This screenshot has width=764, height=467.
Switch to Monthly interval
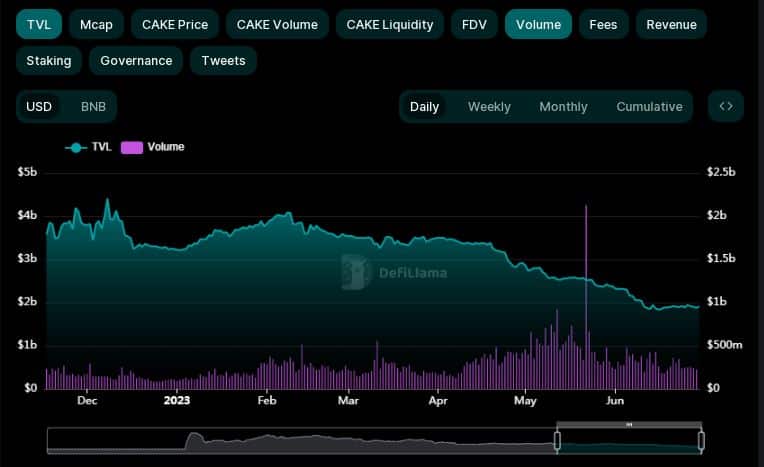coord(563,106)
